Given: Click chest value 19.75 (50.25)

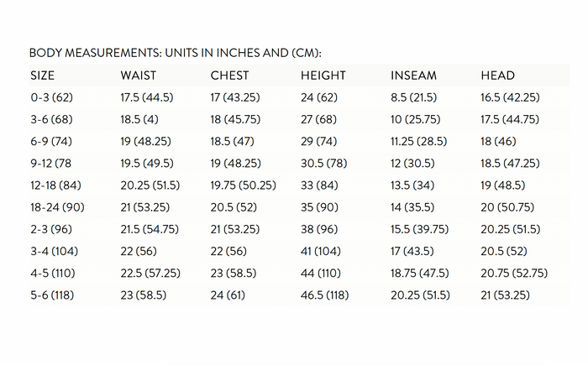Looking at the screenshot, I should point(243,185).
